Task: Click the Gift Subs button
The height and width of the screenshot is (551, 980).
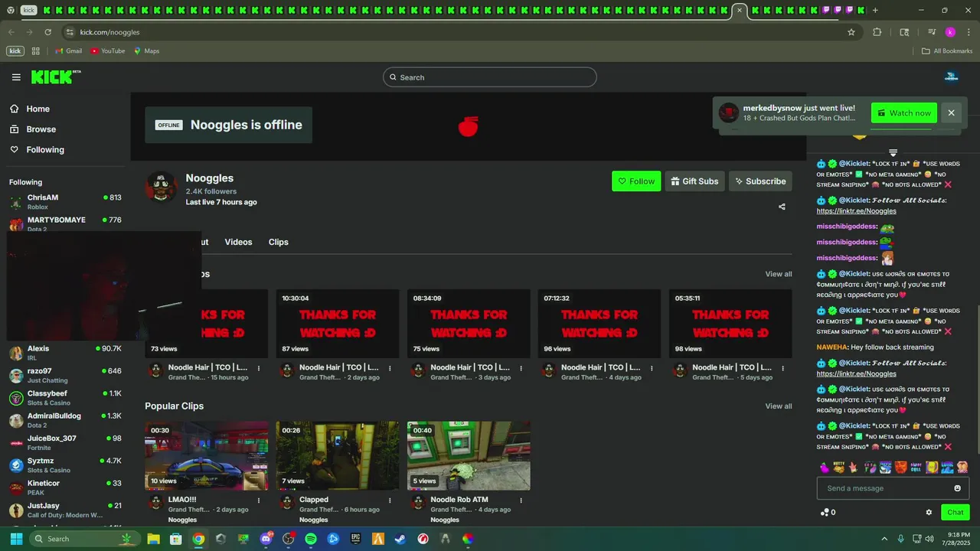Action: pos(694,181)
